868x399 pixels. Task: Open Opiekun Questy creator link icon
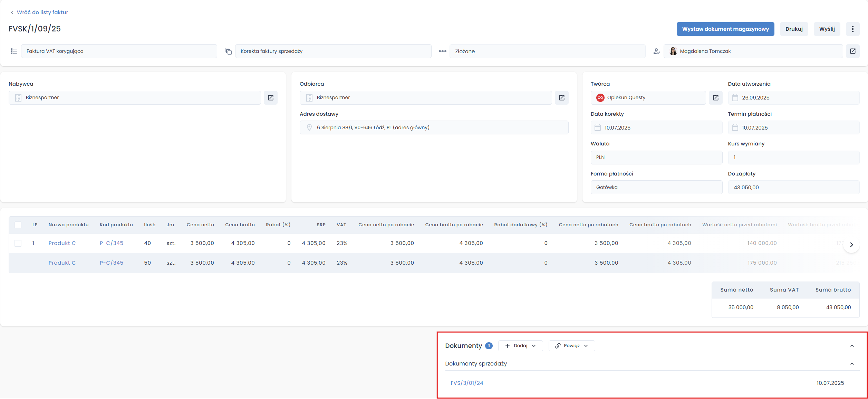(x=715, y=98)
